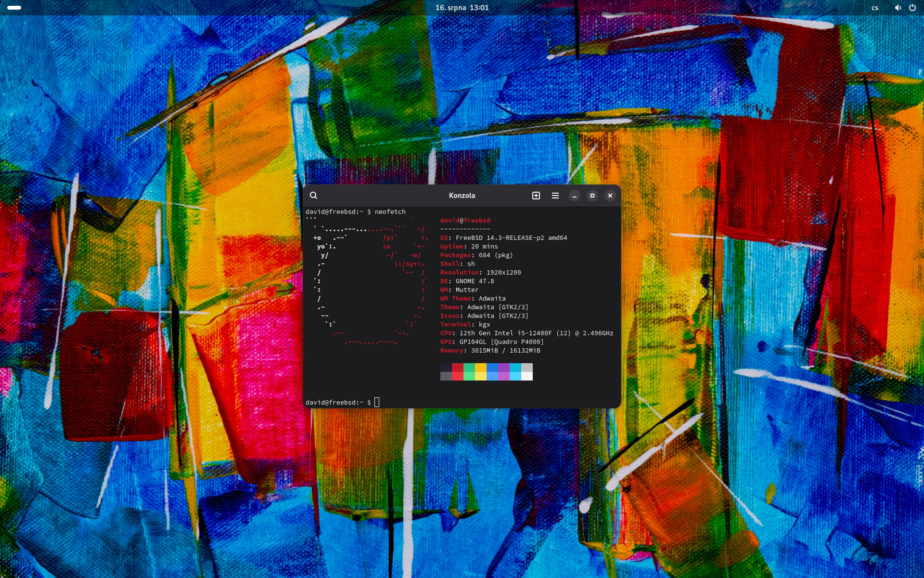The image size is (924, 578).
Task: Click the 'GPU: GP104GL [Quadro P4000]' line
Action: coord(492,342)
